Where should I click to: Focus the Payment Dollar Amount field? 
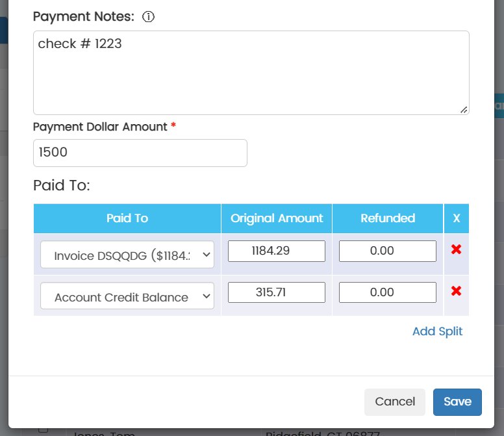140,153
